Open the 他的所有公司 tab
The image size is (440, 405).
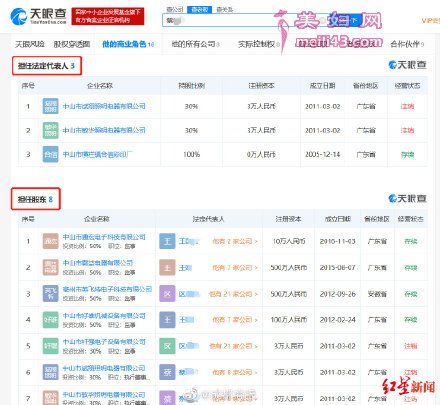click(195, 44)
